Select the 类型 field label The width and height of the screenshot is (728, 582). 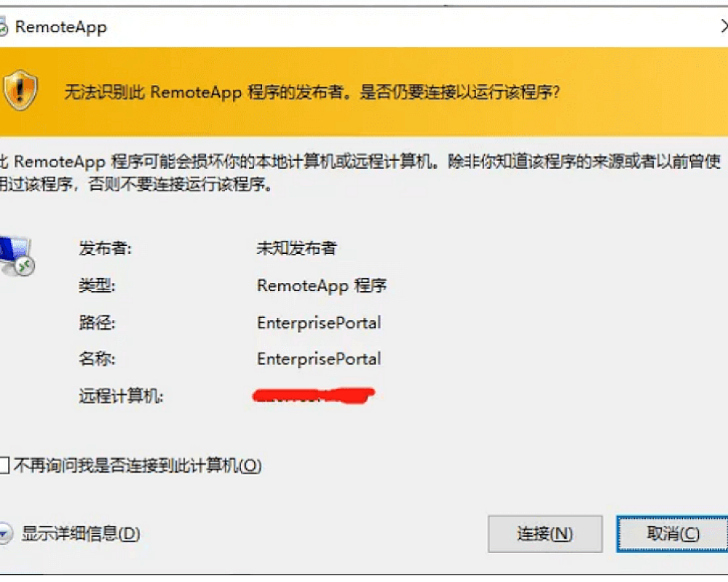(x=97, y=285)
